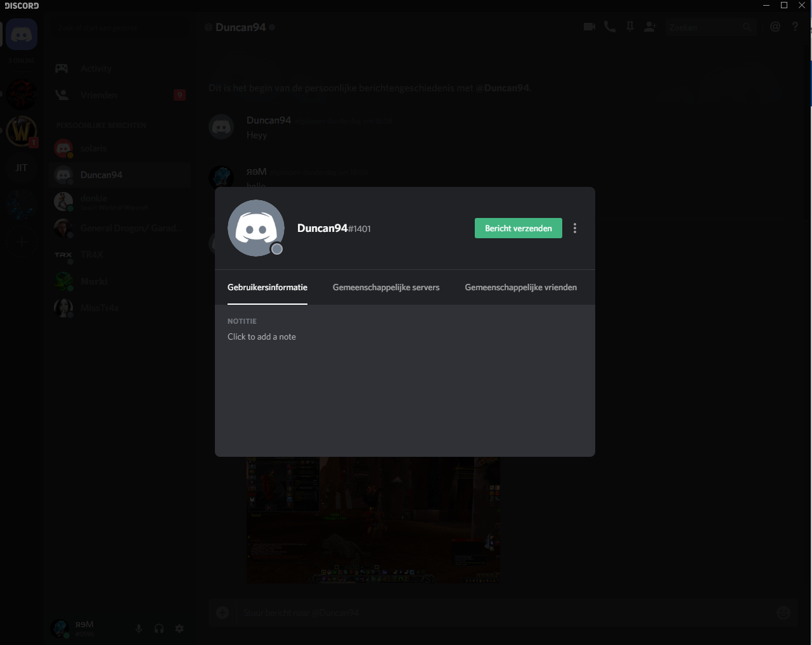Click Duncan94's large profile avatar

(256, 228)
